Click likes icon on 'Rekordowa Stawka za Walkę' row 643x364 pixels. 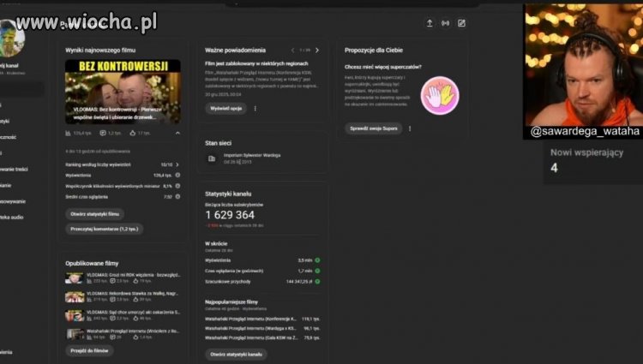click(135, 299)
